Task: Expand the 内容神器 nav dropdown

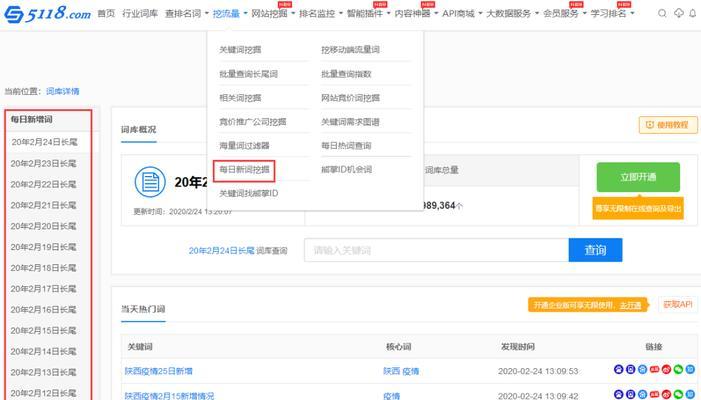Action: pyautogui.click(x=416, y=13)
